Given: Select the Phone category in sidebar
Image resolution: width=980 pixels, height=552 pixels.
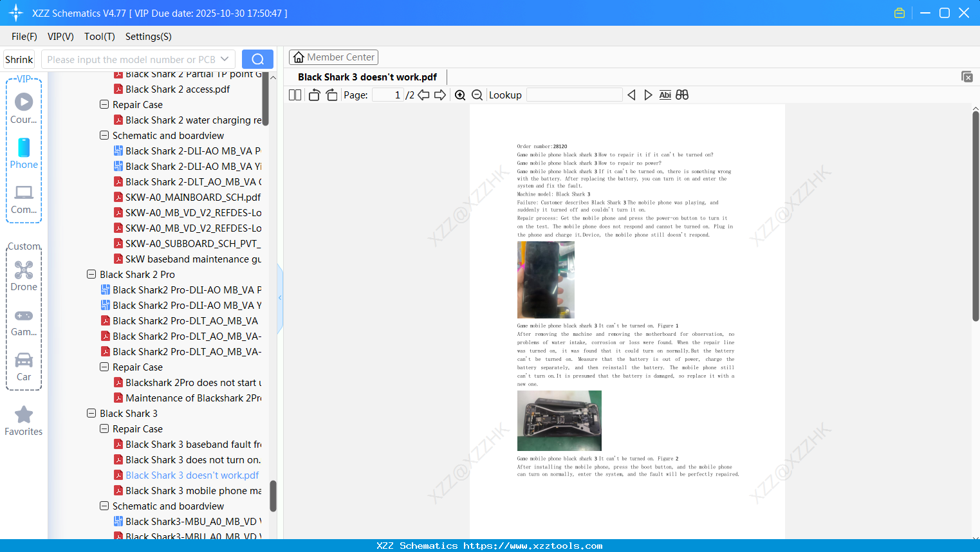Looking at the screenshot, I should point(24,153).
